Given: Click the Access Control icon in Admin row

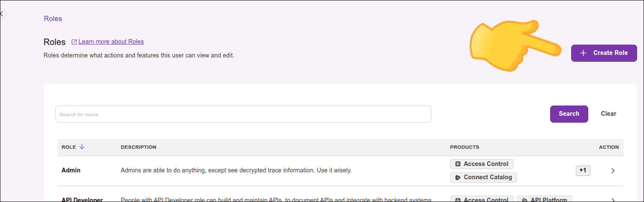Looking at the screenshot, I should point(458,164).
